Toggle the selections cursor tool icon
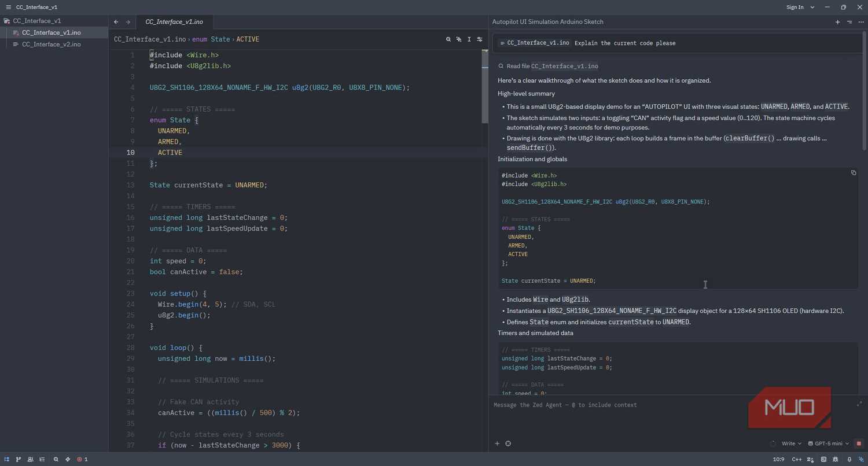 (469, 39)
